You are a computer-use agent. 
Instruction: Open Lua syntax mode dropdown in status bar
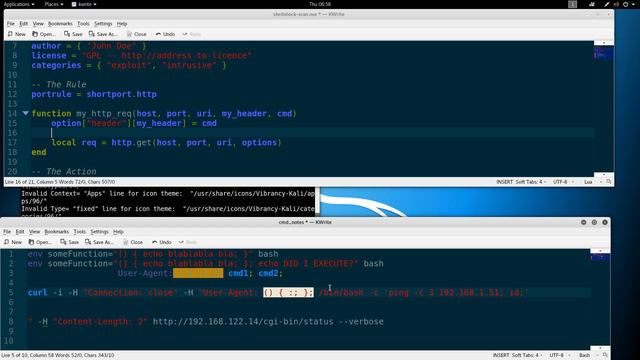tap(592, 182)
